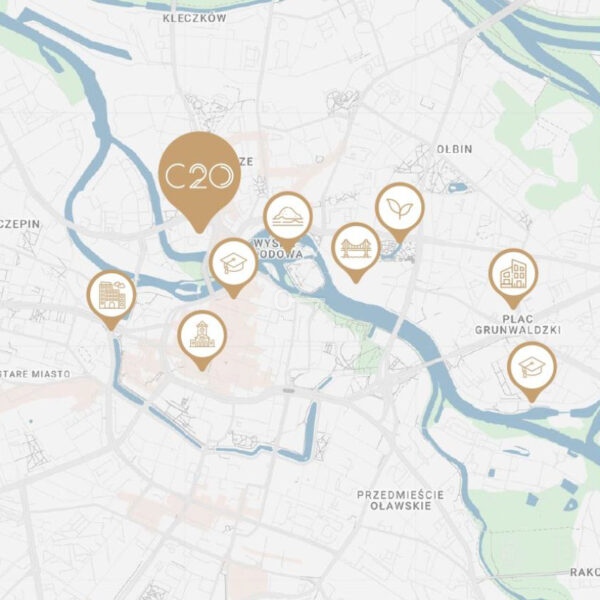Screen dimensions: 600x600
Task: Click the Rakowiec label at map edge
Action: (x=585, y=572)
